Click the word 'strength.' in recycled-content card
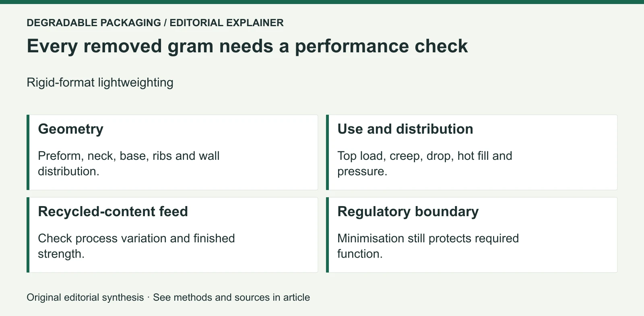The width and height of the screenshot is (644, 316). [x=61, y=254]
